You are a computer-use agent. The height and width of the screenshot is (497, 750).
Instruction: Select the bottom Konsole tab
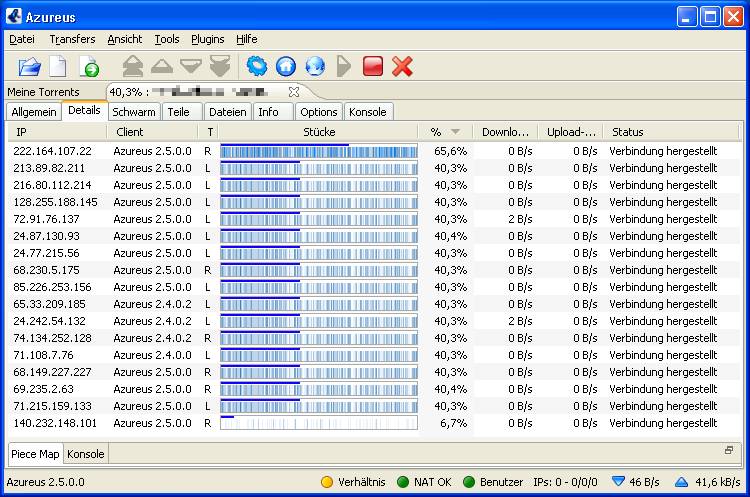(86, 454)
